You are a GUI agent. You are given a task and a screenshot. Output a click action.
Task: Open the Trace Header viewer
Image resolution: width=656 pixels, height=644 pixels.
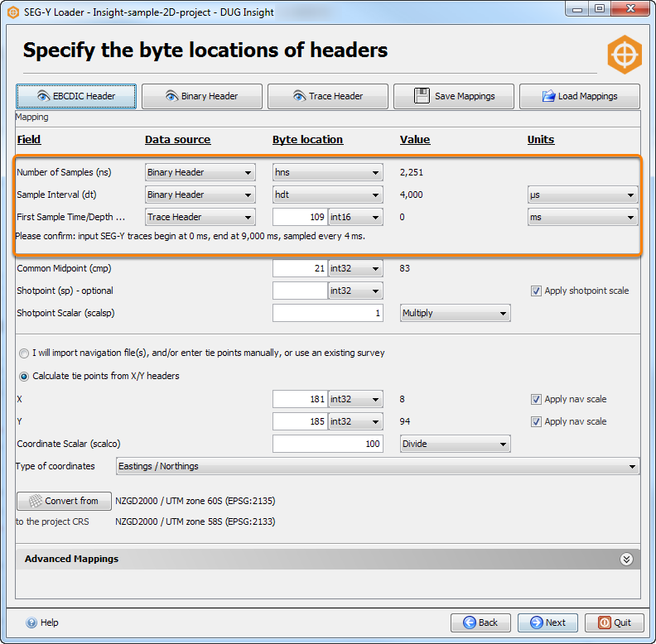pyautogui.click(x=328, y=96)
